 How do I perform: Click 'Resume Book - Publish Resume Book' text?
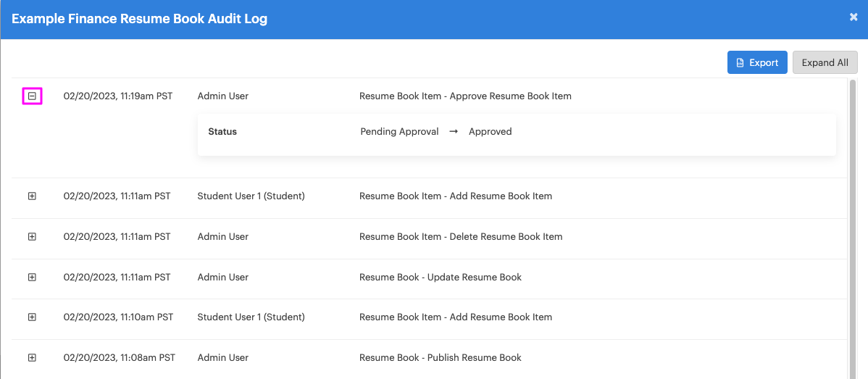pos(441,358)
